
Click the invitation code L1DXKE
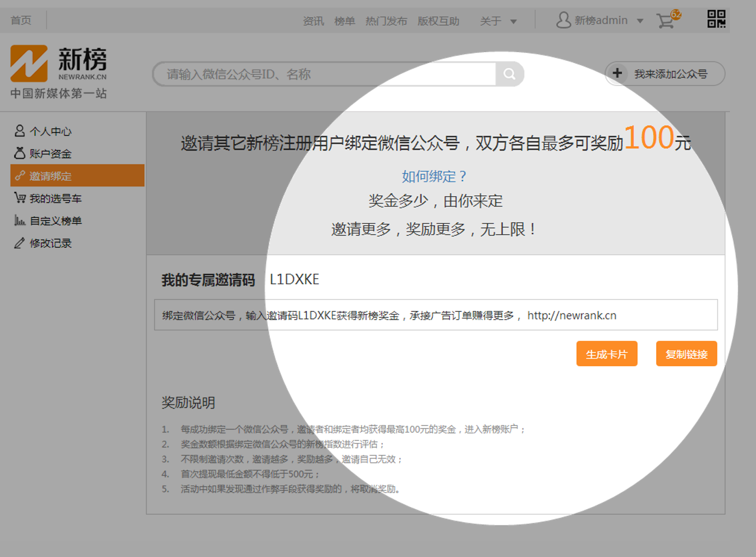click(294, 279)
